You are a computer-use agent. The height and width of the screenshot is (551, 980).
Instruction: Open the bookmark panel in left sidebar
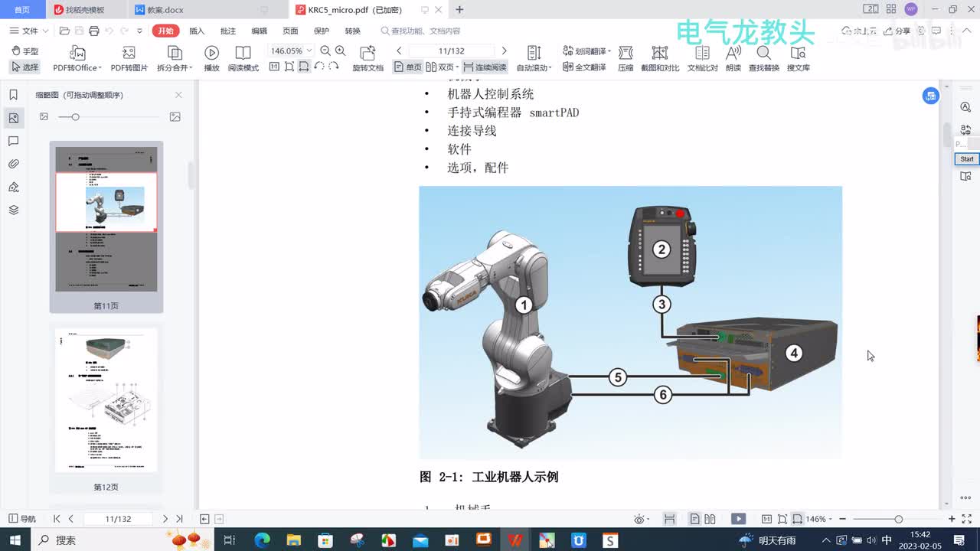click(x=13, y=95)
